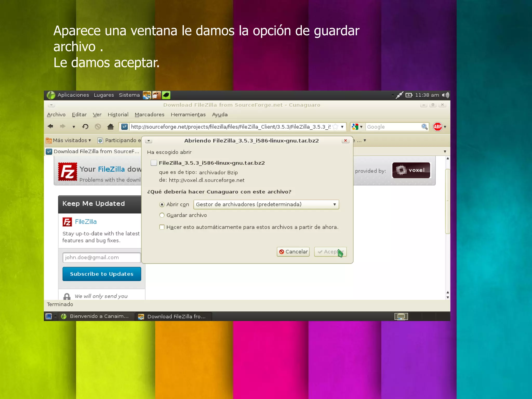Open the Aplicaciones panel menu

(73, 95)
